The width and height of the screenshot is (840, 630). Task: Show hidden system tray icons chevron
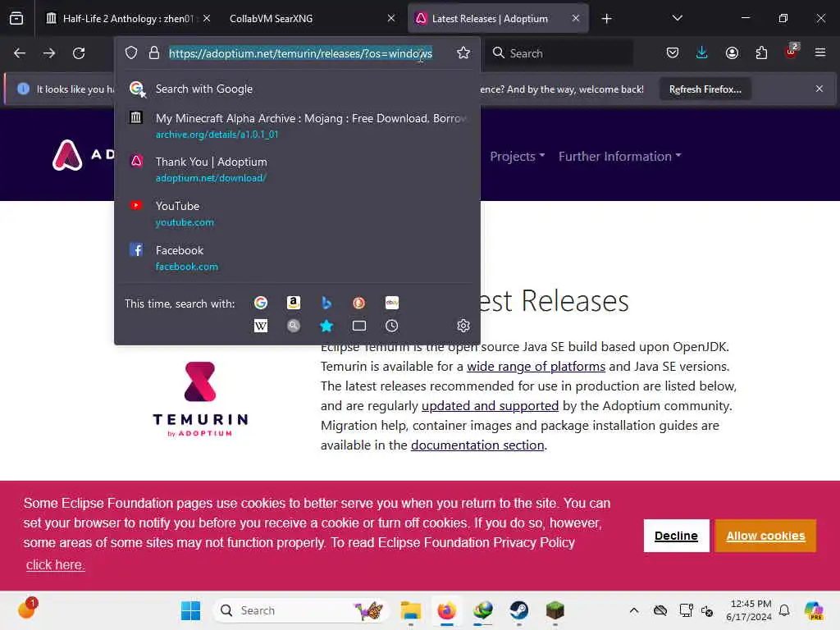tap(634, 610)
